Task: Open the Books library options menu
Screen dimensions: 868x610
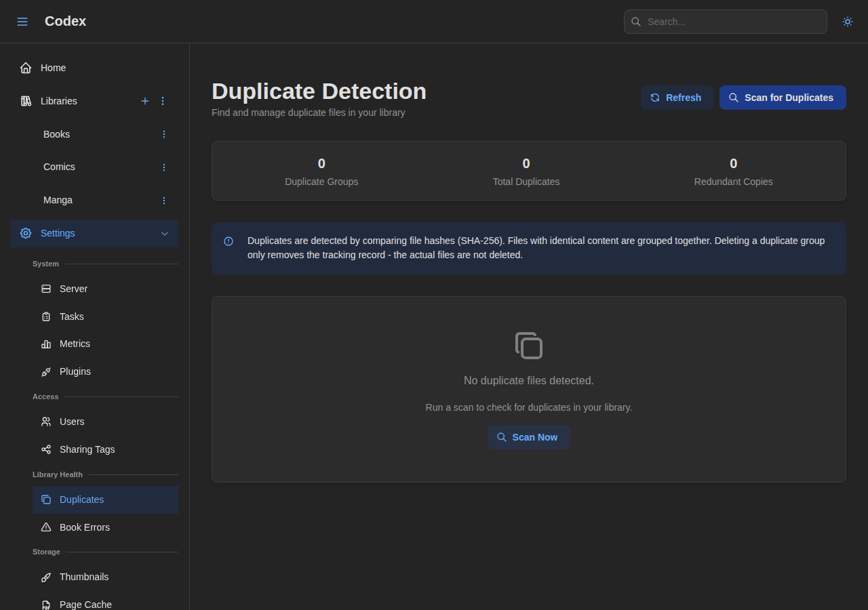Action: [x=163, y=134]
